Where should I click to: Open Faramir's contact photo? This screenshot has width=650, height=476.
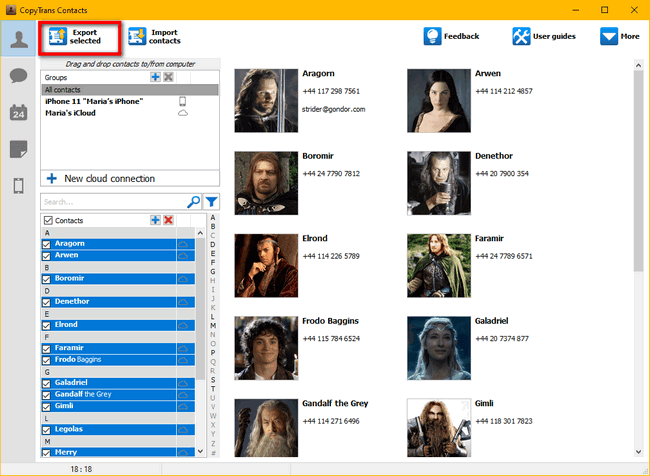pyautogui.click(x=439, y=265)
